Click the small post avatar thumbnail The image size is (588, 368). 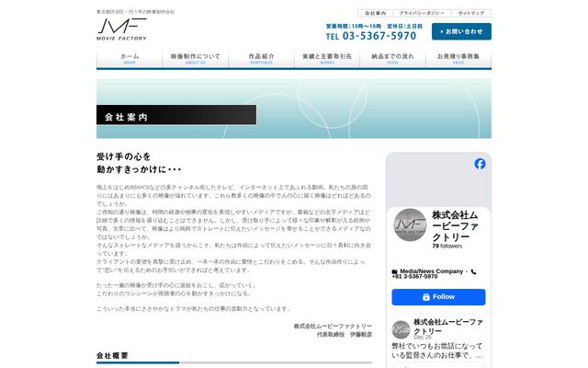[x=401, y=329]
